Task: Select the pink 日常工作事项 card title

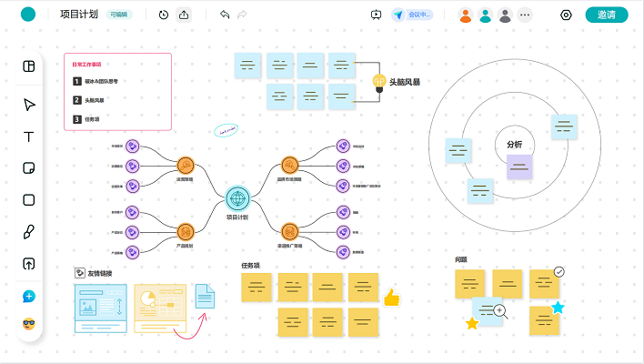Action: tap(86, 65)
